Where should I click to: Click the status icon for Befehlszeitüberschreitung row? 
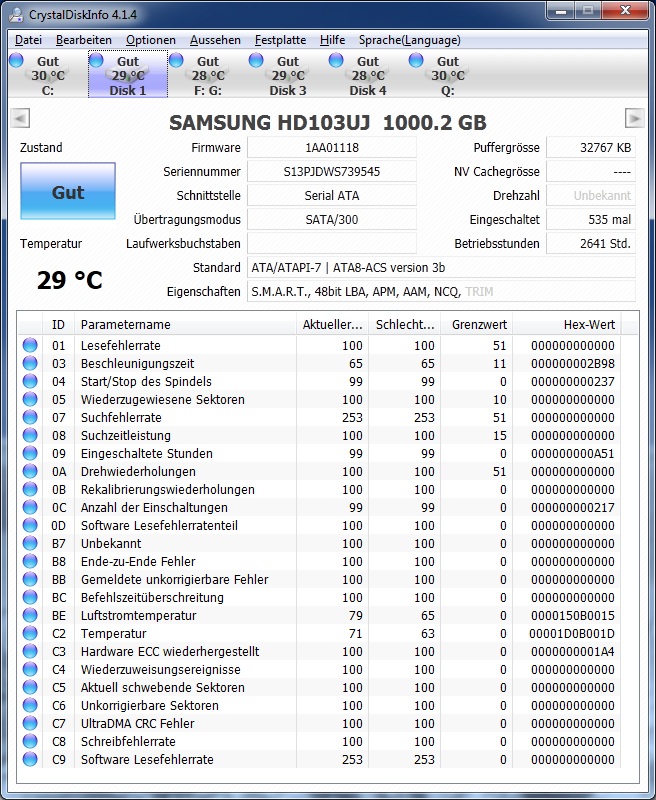30,597
